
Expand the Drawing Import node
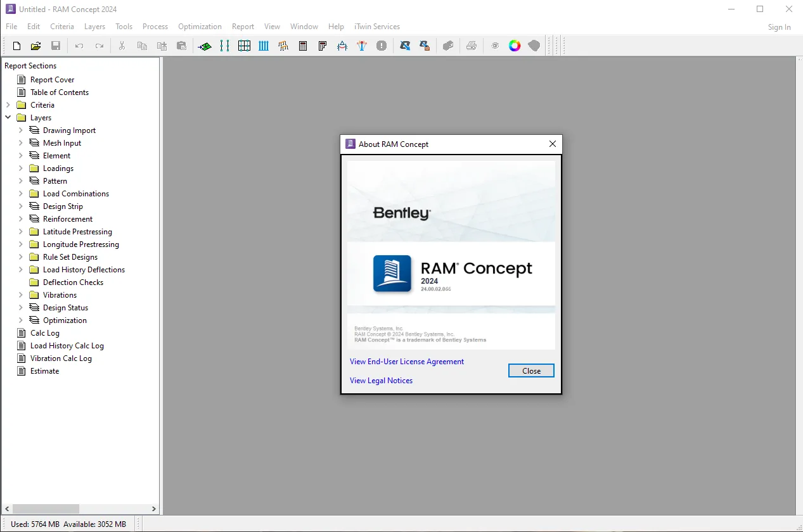click(21, 130)
